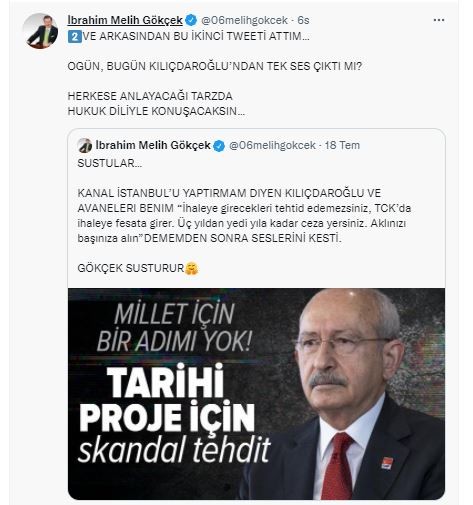Click the quoted tweet author name
The width and height of the screenshot is (473, 505).
click(x=153, y=145)
